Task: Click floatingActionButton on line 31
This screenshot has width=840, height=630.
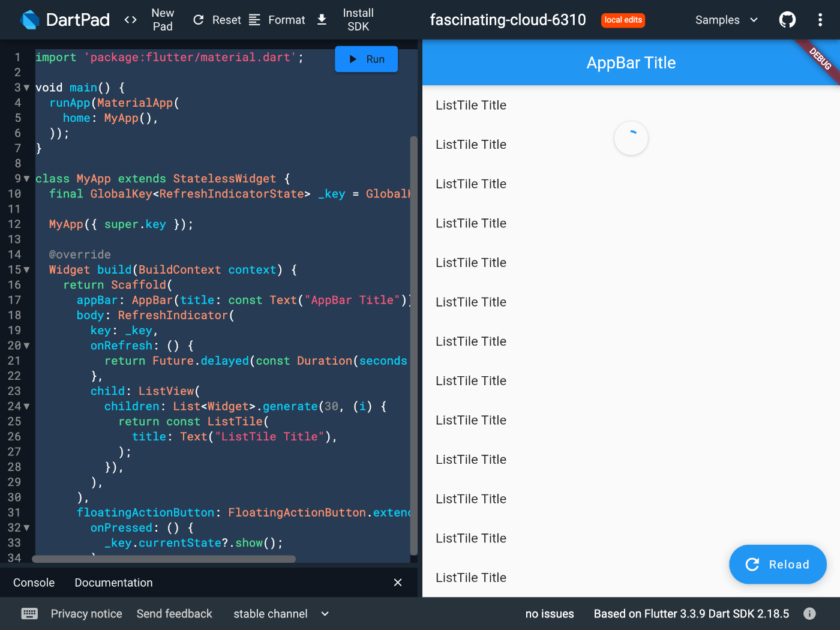Action: click(x=145, y=512)
